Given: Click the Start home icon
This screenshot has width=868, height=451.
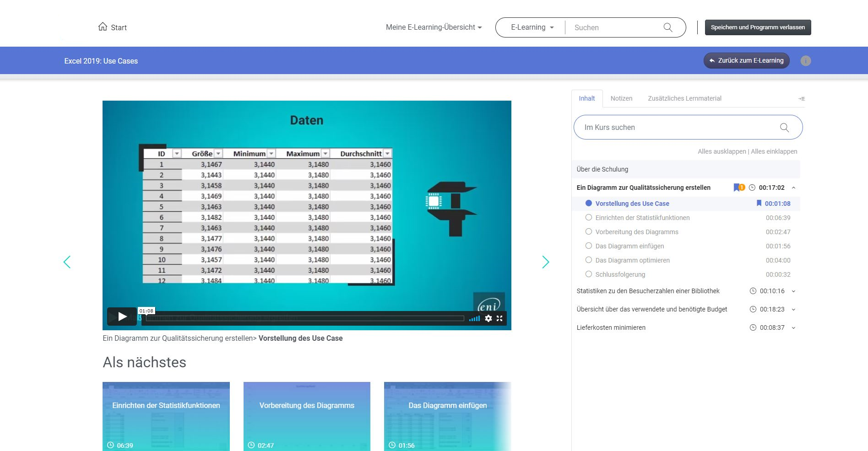Looking at the screenshot, I should click(103, 27).
